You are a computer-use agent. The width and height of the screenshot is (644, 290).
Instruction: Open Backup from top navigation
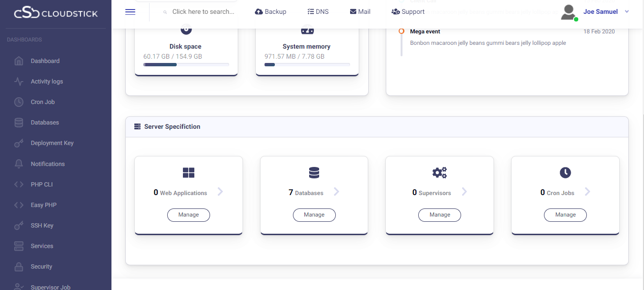271,11
